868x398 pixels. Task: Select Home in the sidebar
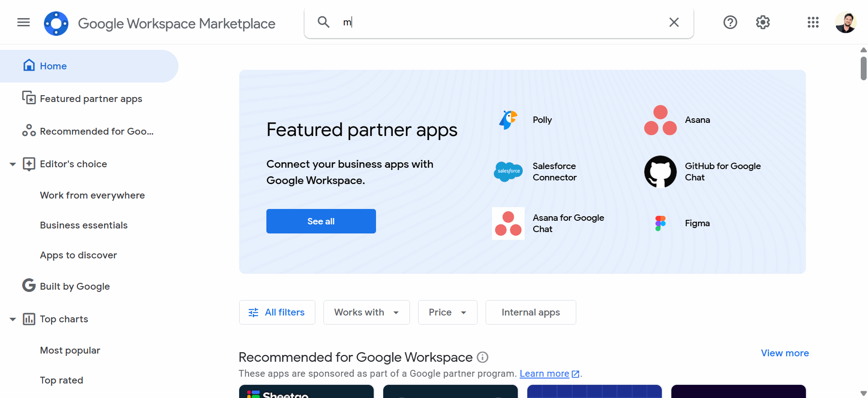click(x=89, y=66)
